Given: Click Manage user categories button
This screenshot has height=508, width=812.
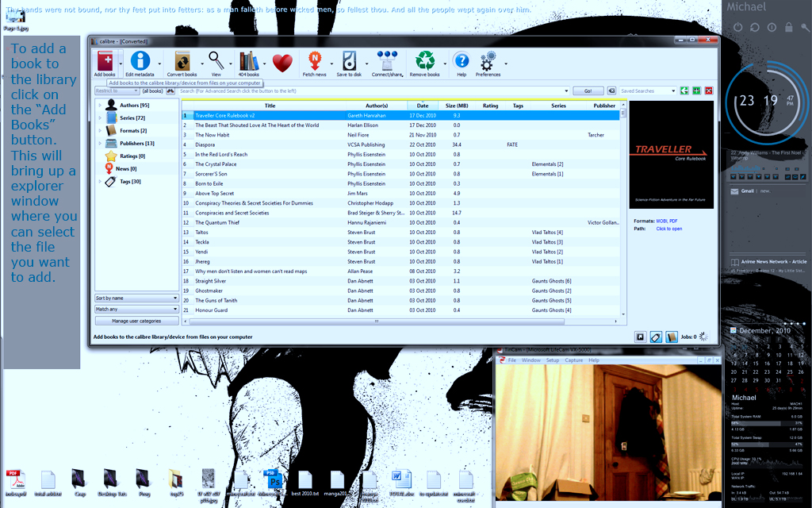Looking at the screenshot, I should pyautogui.click(x=136, y=321).
